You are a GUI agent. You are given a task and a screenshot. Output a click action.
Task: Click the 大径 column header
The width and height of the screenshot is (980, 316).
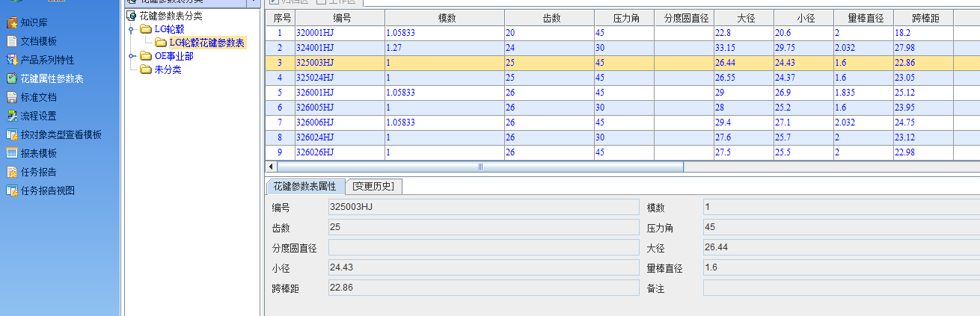744,18
